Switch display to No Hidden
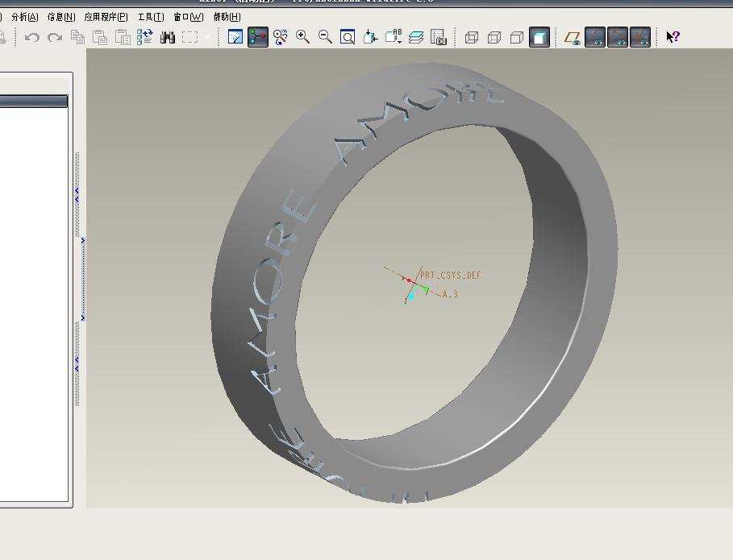The width and height of the screenshot is (733, 560). pyautogui.click(x=517, y=37)
